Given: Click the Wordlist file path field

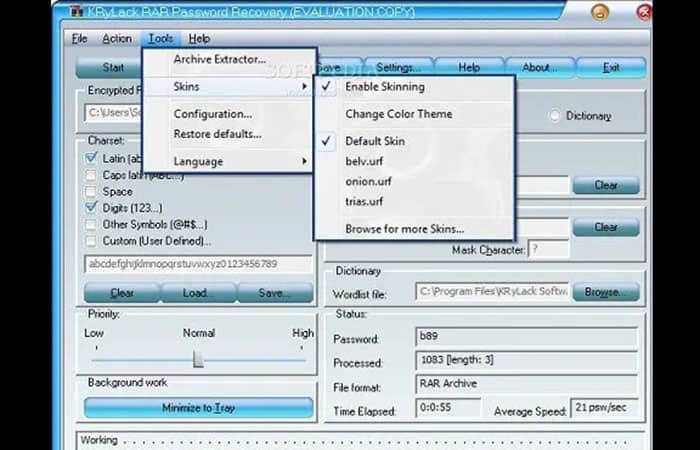Looking at the screenshot, I should click(492, 292).
